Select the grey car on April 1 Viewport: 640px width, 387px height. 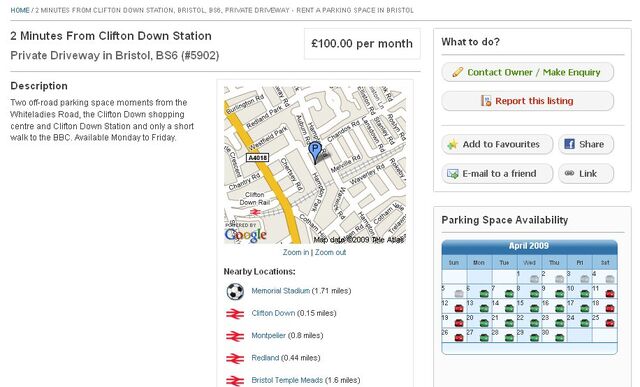coord(534,279)
